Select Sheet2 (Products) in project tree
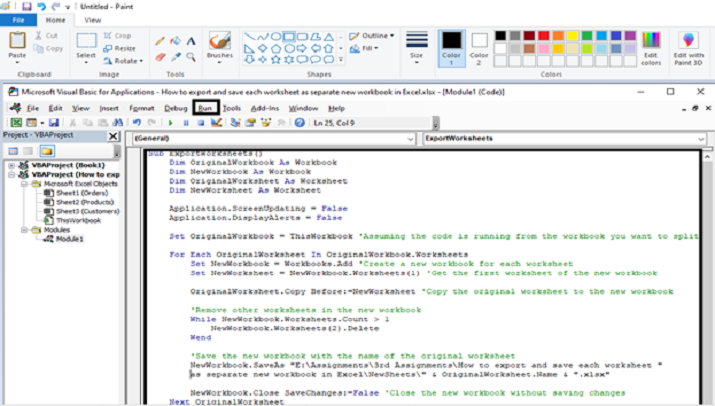This screenshot has width=715, height=406. click(84, 202)
